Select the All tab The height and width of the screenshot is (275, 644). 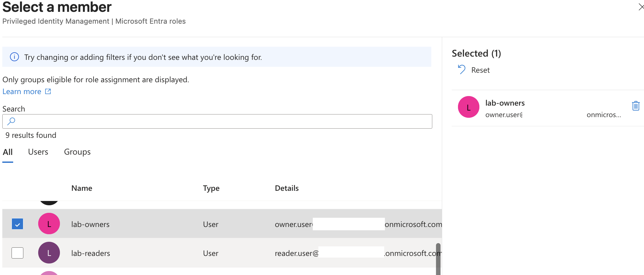point(8,152)
